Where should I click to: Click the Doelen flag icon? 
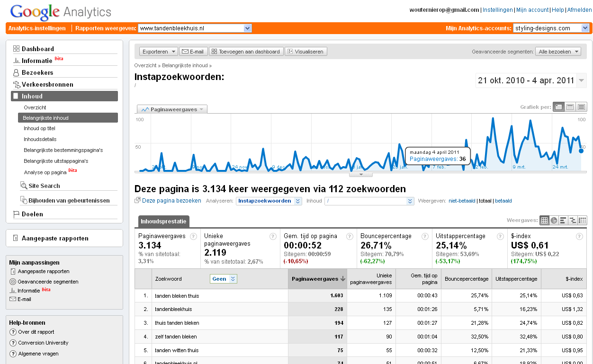point(16,214)
